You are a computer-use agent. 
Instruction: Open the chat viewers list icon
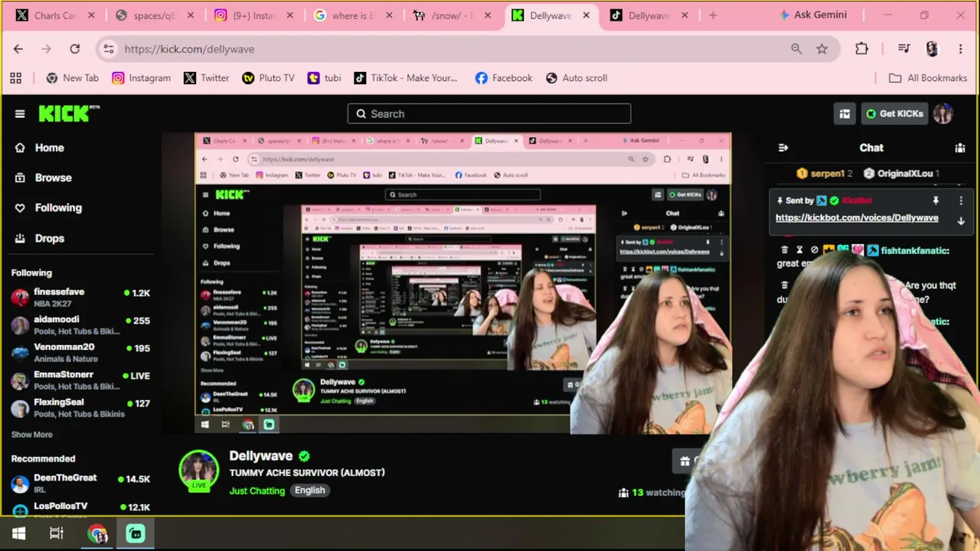click(x=960, y=148)
